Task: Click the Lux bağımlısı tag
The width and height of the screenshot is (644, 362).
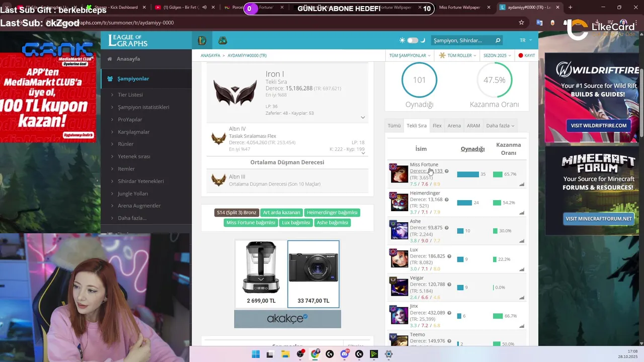Action: [296, 223]
